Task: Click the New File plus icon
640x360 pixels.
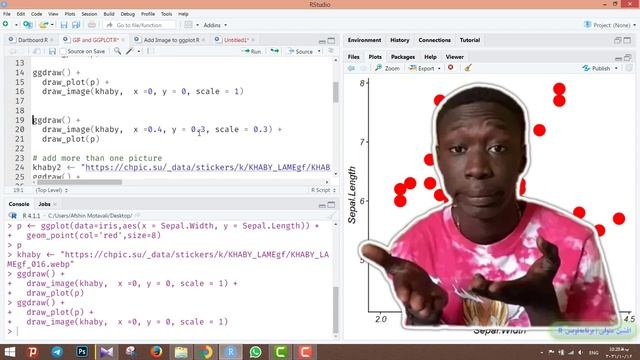Action: [6, 24]
